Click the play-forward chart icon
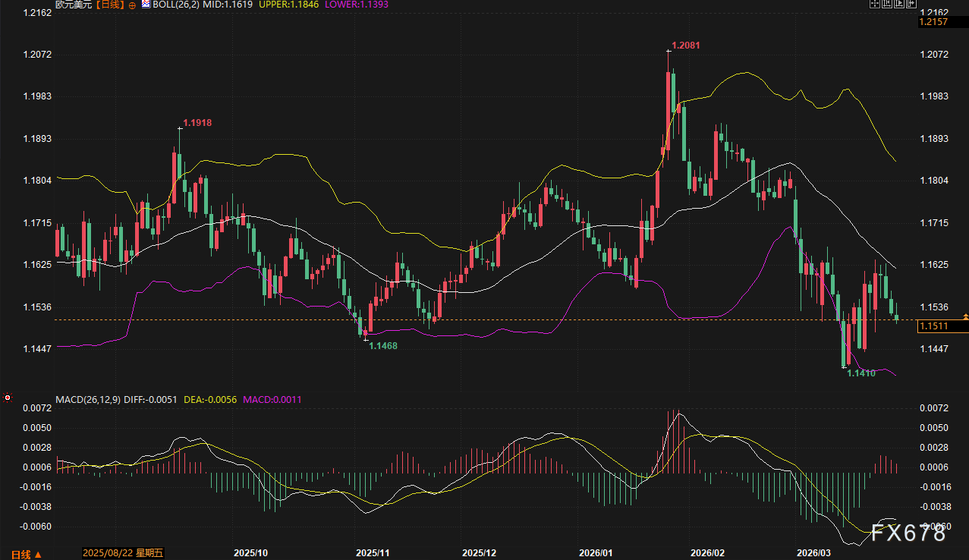This screenshot has height=560, width=969. coord(899,3)
